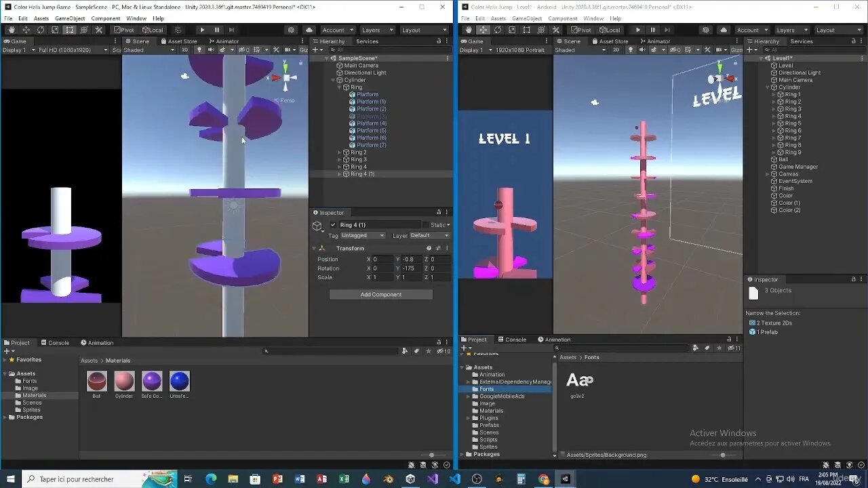Open Visual Studio from the taskbar
The image size is (868, 488).
(x=433, y=479)
